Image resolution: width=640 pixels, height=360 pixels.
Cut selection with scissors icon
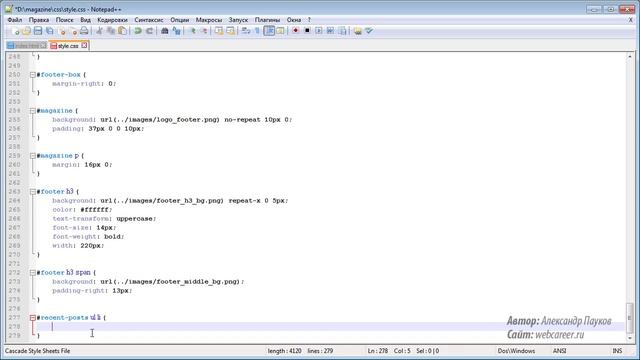tap(99, 31)
